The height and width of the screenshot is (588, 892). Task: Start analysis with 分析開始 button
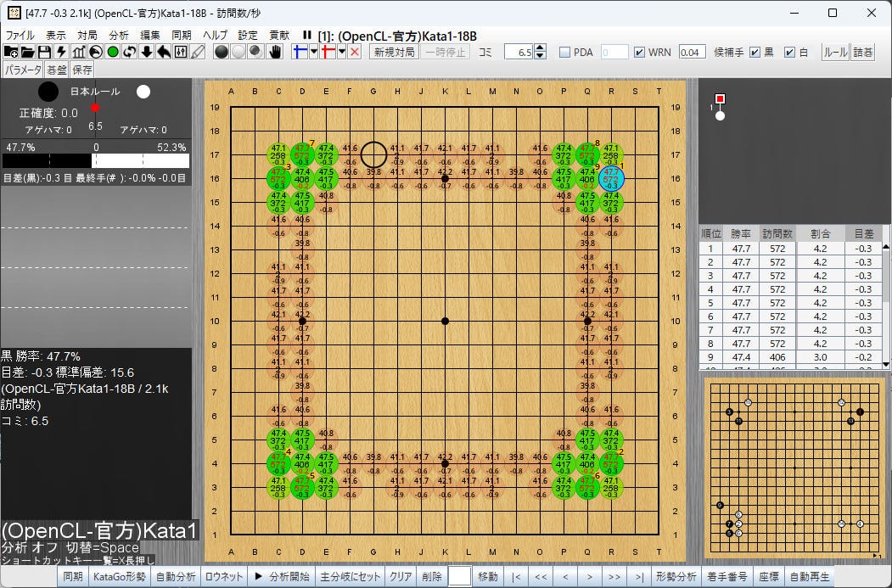click(x=282, y=577)
